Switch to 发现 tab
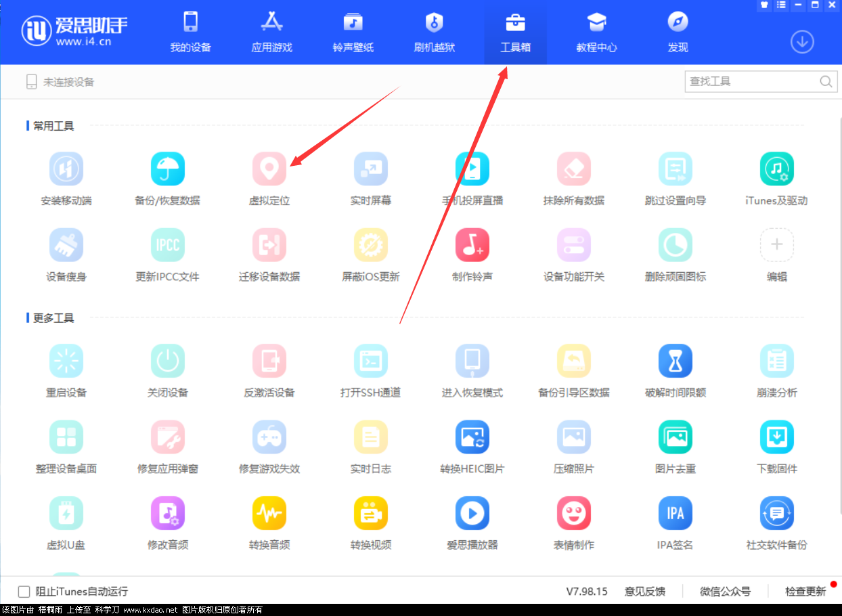Image resolution: width=842 pixels, height=616 pixels. click(678, 32)
